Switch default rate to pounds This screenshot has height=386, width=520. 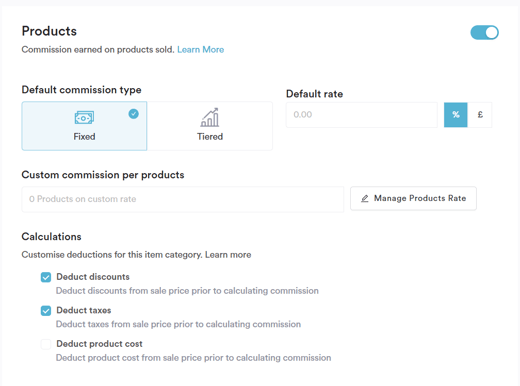(480, 115)
